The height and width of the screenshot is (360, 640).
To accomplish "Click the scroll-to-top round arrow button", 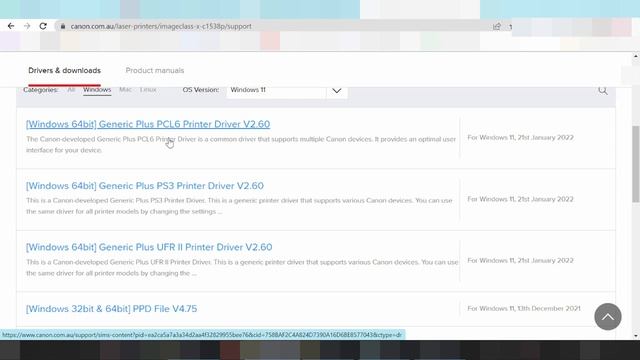I will click(608, 317).
